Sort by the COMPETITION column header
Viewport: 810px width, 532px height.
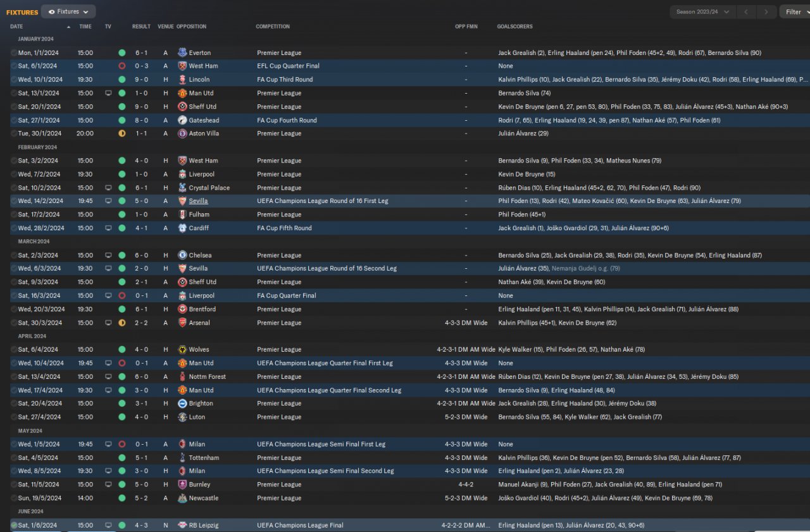pyautogui.click(x=273, y=27)
